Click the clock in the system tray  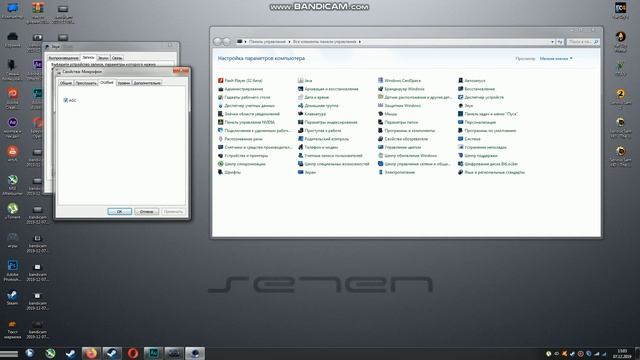(x=622, y=353)
